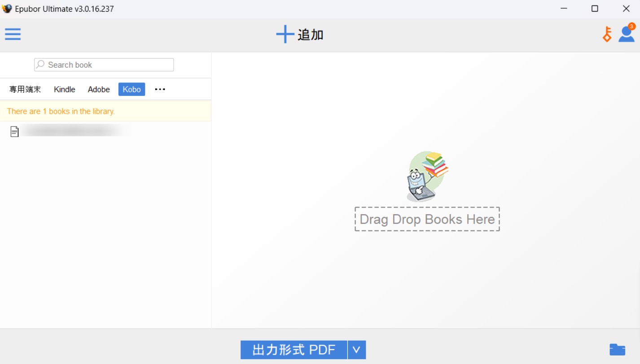Viewport: 640px width, 364px height.
Task: Click the Drag Drop Books Here area
Action: coord(427,219)
